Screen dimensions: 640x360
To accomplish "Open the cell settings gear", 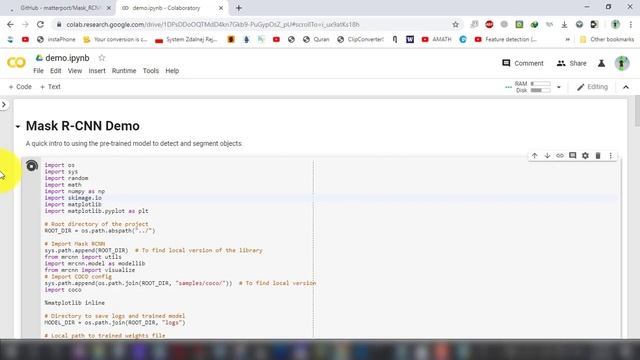I will coord(585,156).
